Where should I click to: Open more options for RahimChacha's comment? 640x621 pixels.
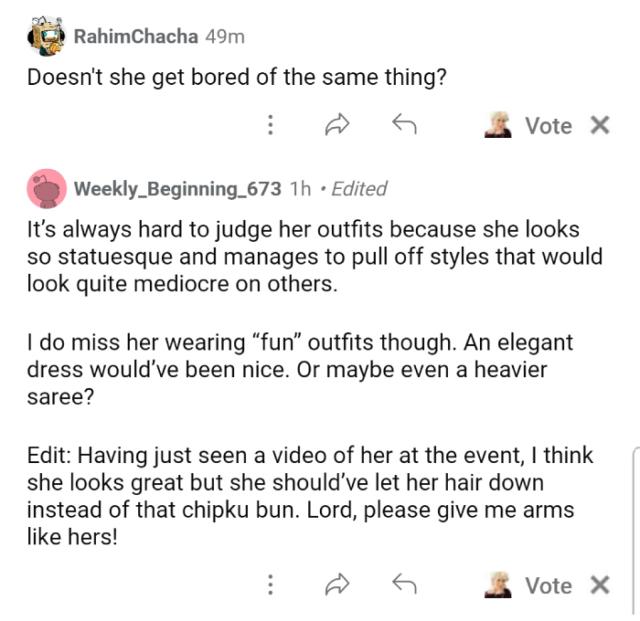point(269,126)
